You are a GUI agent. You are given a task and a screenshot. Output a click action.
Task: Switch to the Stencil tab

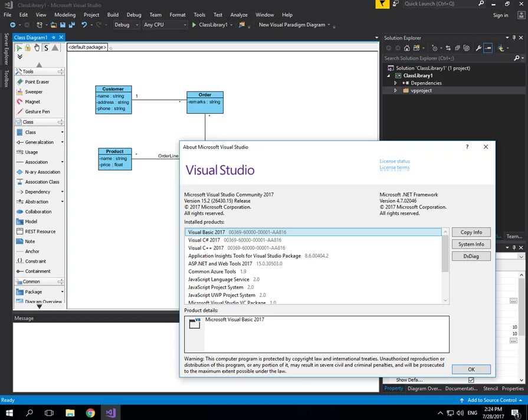point(490,388)
